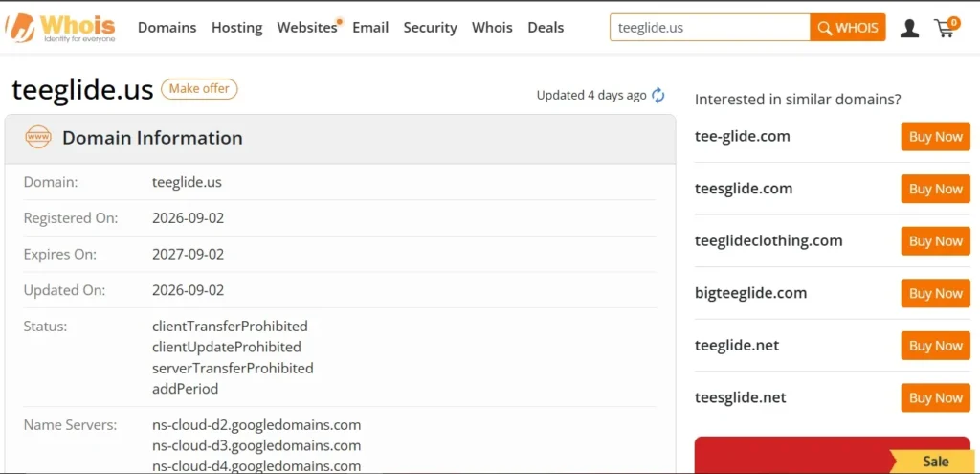Click the clientUpdateProhibited status

pyautogui.click(x=227, y=347)
